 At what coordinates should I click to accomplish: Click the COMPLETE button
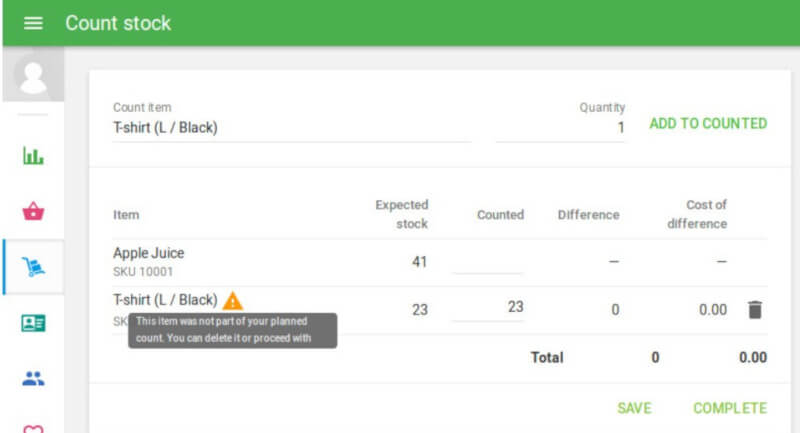[730, 408]
